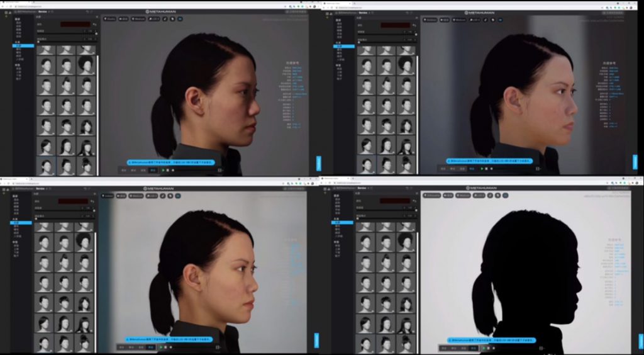Select highlighted blue sidebar item in top-right window
Image resolution: width=644 pixels, height=355 pixels.
click(x=344, y=47)
